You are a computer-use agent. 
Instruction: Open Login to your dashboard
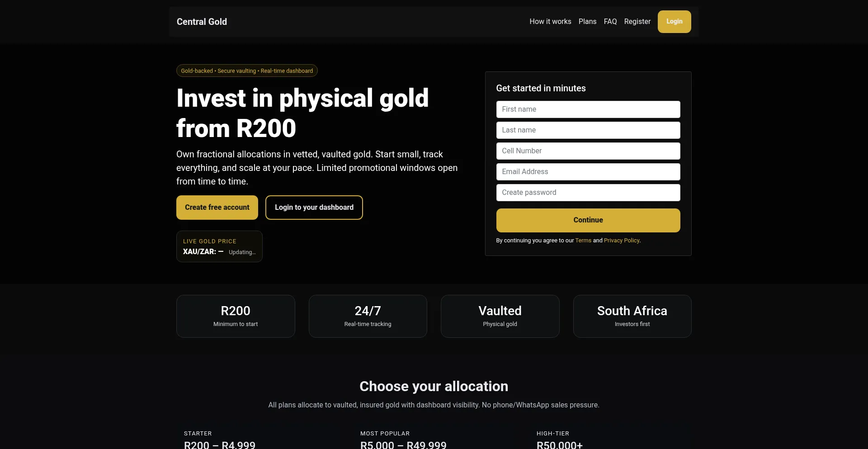(314, 208)
